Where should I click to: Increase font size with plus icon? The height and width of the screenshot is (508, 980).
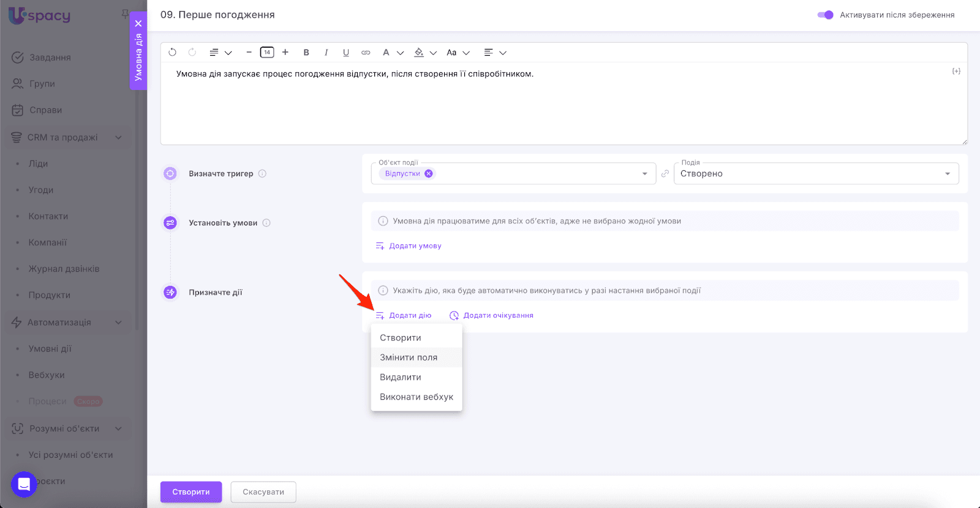point(285,53)
